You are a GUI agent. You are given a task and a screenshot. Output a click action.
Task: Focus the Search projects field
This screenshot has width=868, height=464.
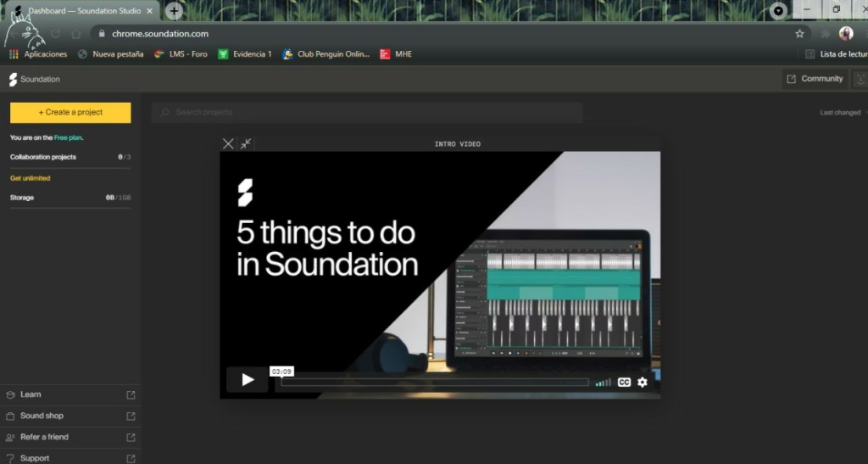(x=366, y=112)
